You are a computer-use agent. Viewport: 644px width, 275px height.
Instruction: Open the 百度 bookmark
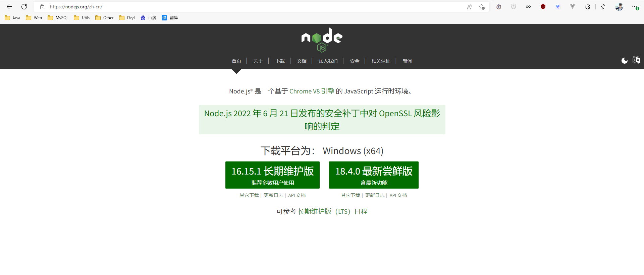coord(148,18)
